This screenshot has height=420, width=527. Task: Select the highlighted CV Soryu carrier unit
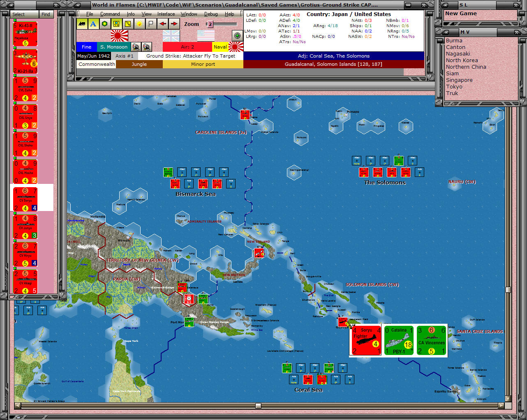coord(25,200)
